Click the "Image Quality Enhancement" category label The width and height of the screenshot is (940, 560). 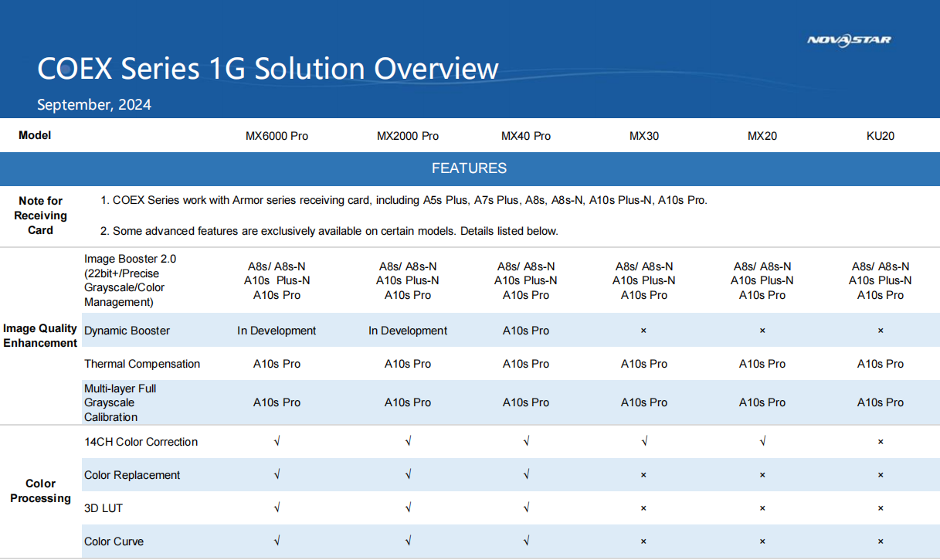[x=40, y=336]
